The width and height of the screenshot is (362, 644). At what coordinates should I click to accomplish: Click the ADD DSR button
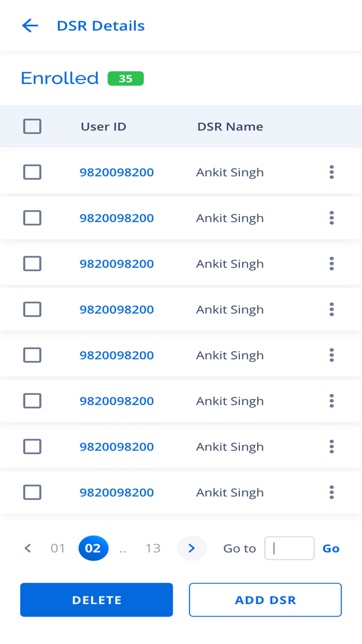pyautogui.click(x=265, y=600)
